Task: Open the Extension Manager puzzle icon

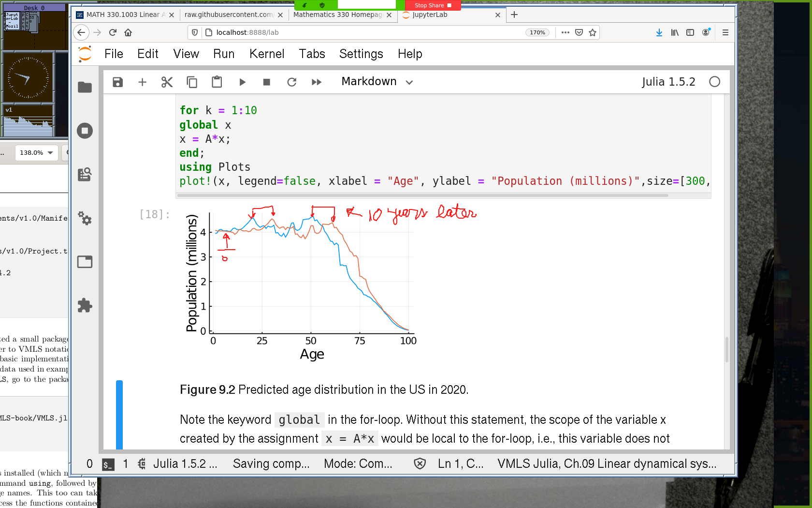Action: pos(85,305)
